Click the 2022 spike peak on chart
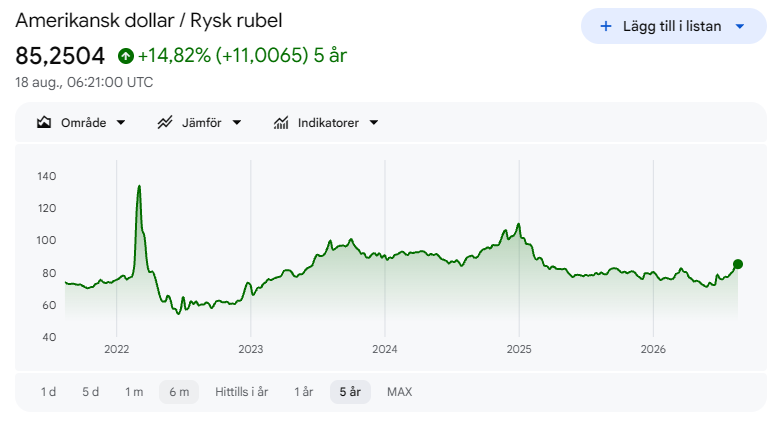Image resolution: width=783 pixels, height=421 pixels. [139, 187]
